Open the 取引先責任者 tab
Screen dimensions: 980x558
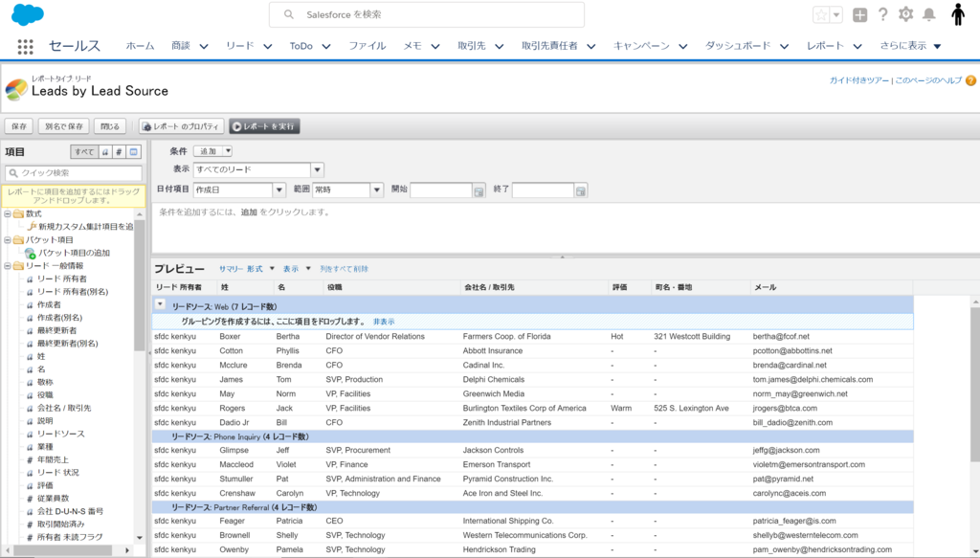(549, 46)
